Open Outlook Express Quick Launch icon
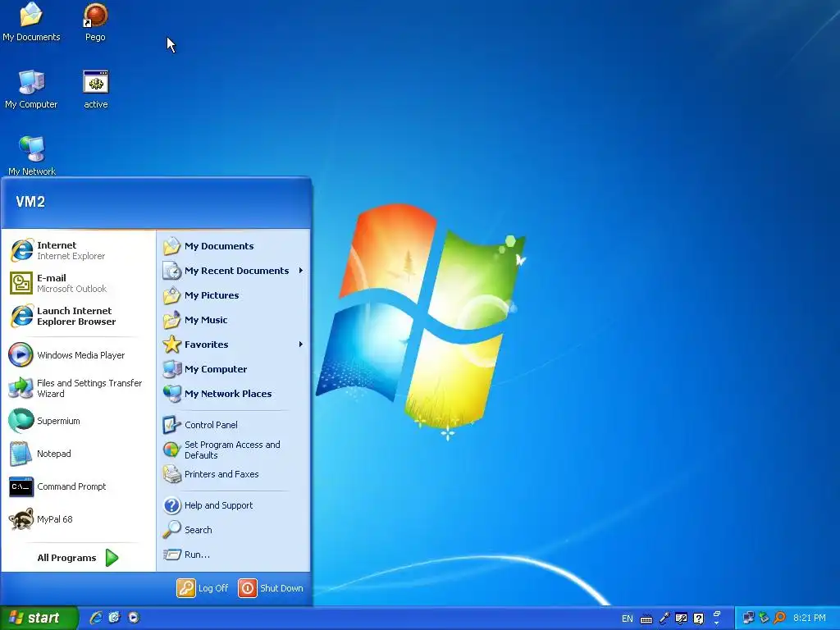This screenshot has height=630, width=840. point(115,618)
